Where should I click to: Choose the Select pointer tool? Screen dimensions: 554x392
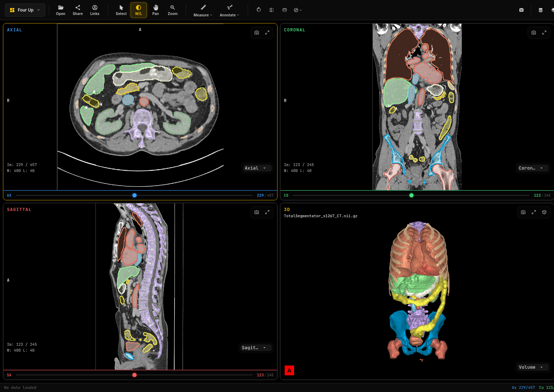121,10
